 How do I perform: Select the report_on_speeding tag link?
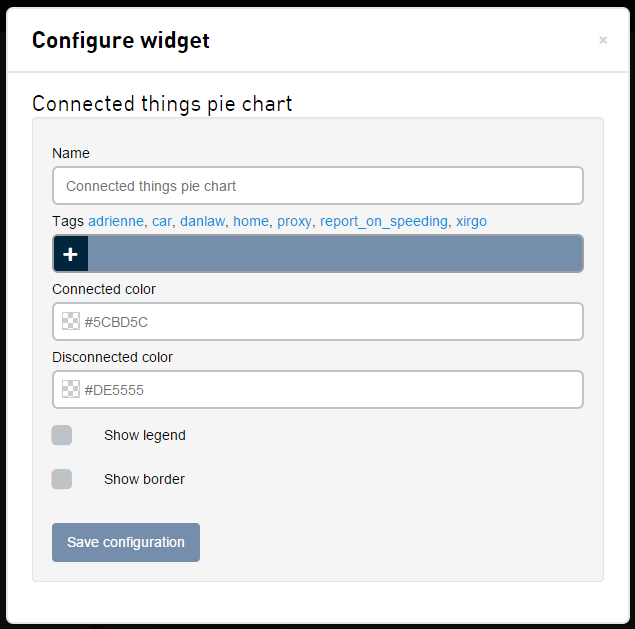pyautogui.click(x=384, y=221)
